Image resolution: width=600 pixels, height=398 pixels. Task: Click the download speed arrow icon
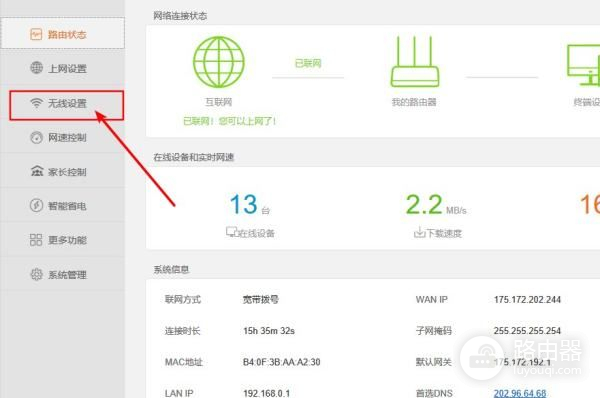pos(420,232)
